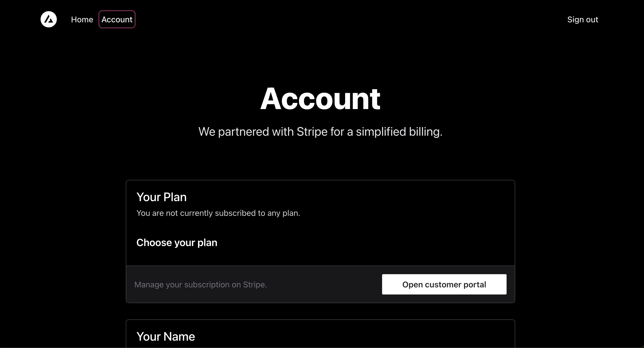644x348 pixels.
Task: Click the large Account page heading
Action: click(320, 99)
